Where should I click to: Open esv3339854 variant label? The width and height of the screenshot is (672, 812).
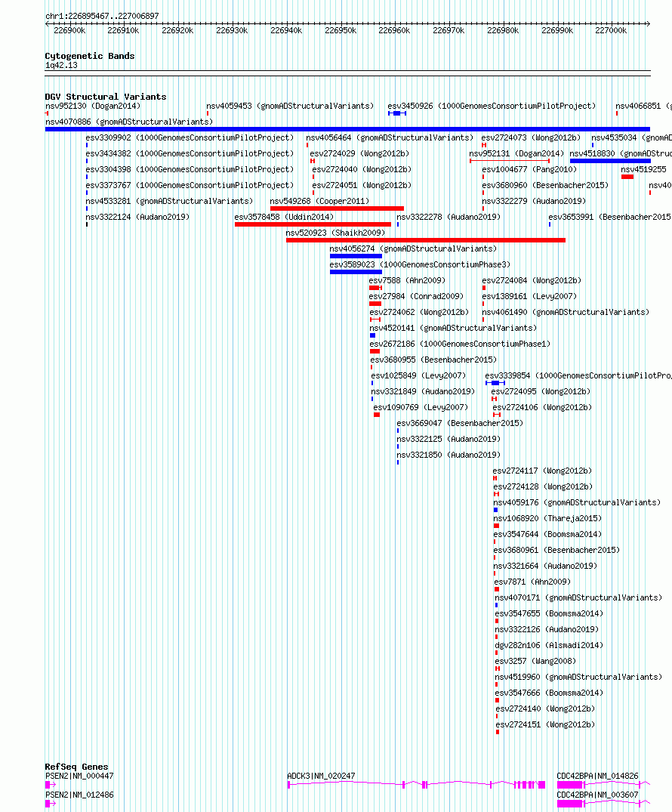578,375
